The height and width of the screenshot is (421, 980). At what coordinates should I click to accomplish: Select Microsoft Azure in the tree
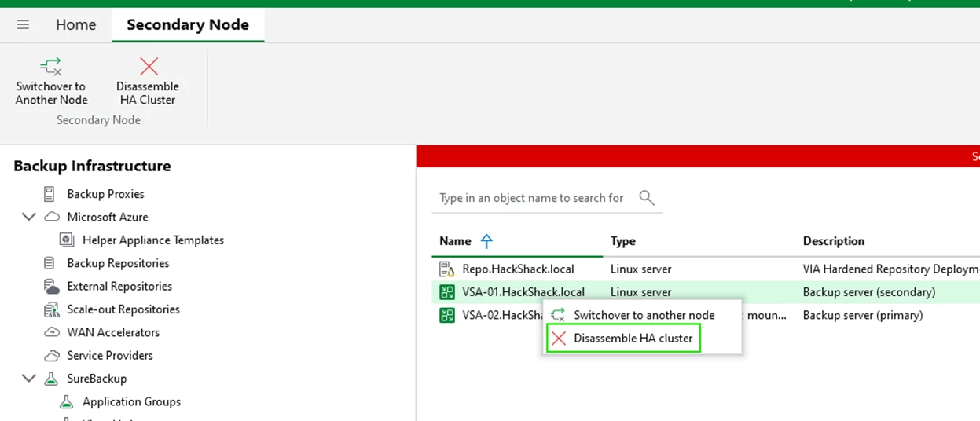[x=108, y=217]
